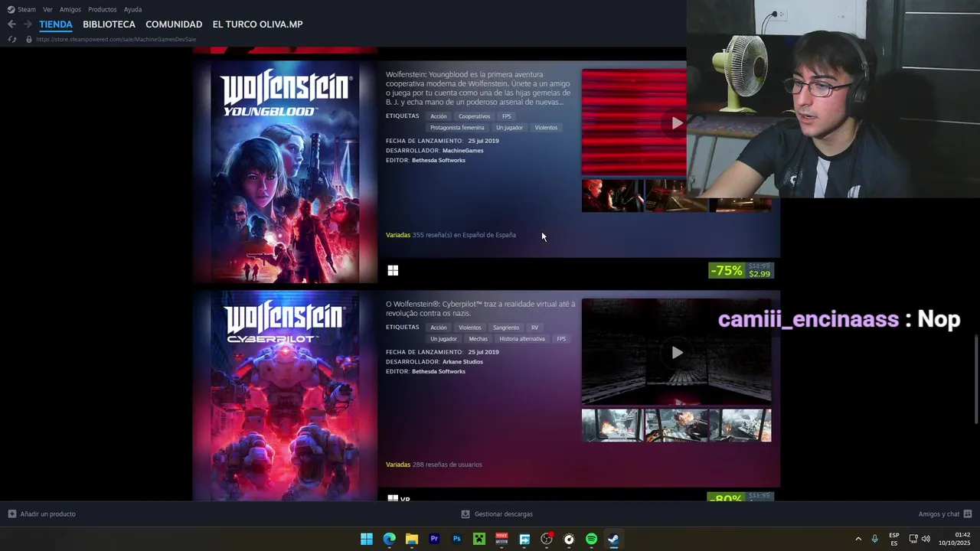Open the Amigos menu
The image size is (980, 551).
tap(70, 9)
